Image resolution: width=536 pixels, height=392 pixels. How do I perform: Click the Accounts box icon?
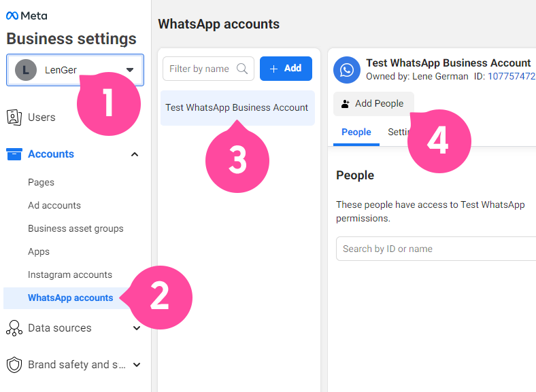14,154
